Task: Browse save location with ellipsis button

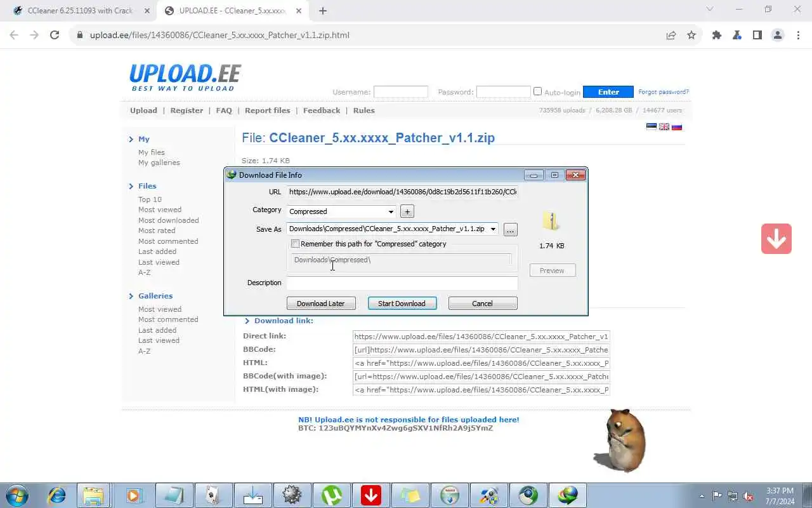Action: click(x=510, y=230)
